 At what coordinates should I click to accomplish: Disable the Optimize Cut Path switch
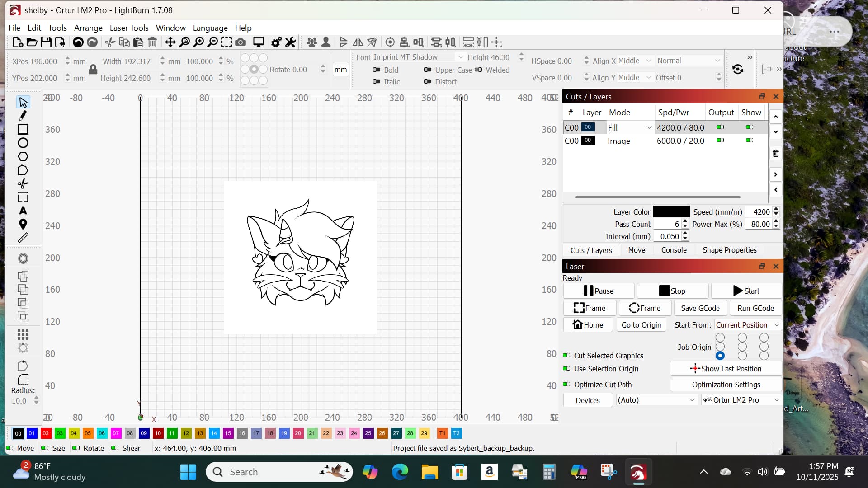click(x=566, y=385)
